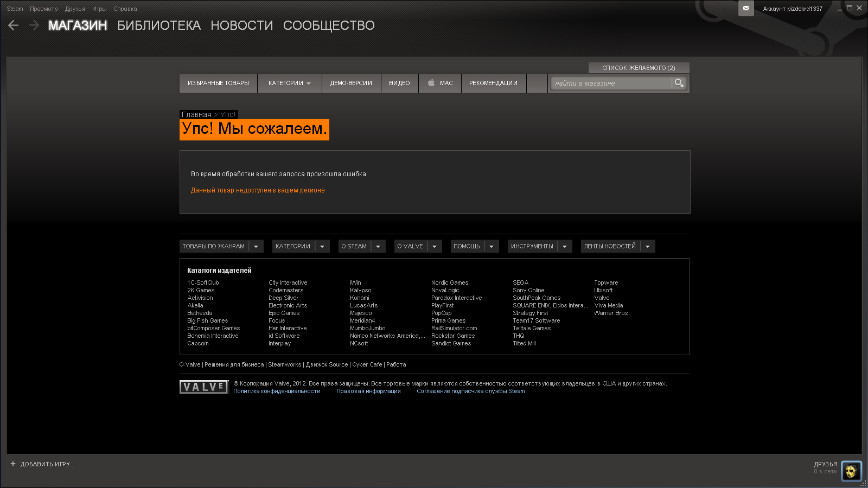Go back with the left arrow
Image resolution: width=868 pixels, height=488 pixels.
(x=14, y=25)
